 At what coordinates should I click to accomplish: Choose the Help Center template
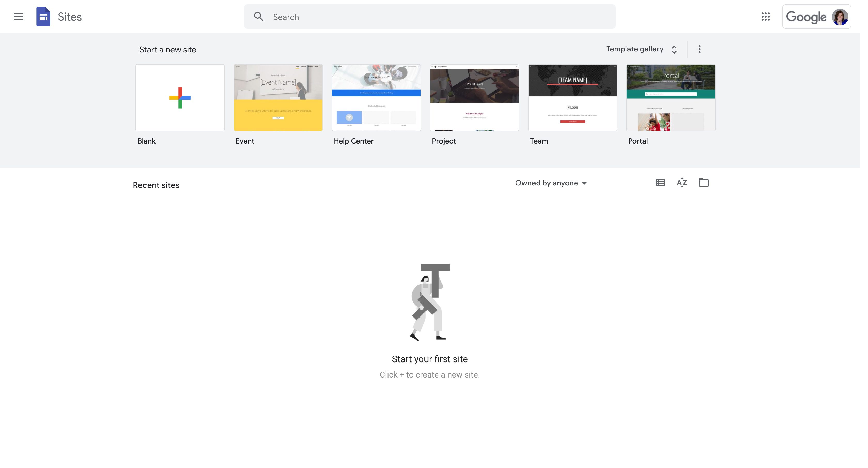click(x=376, y=98)
